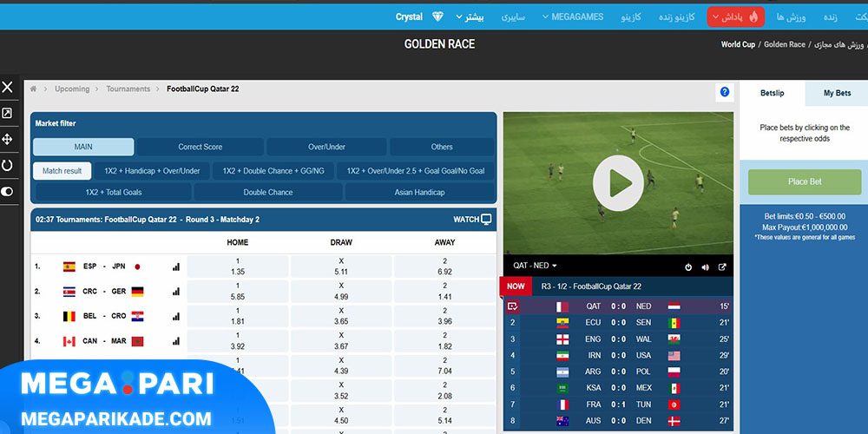Expand the بیشتر more menu
This screenshot has height=434, width=868.
470,16
